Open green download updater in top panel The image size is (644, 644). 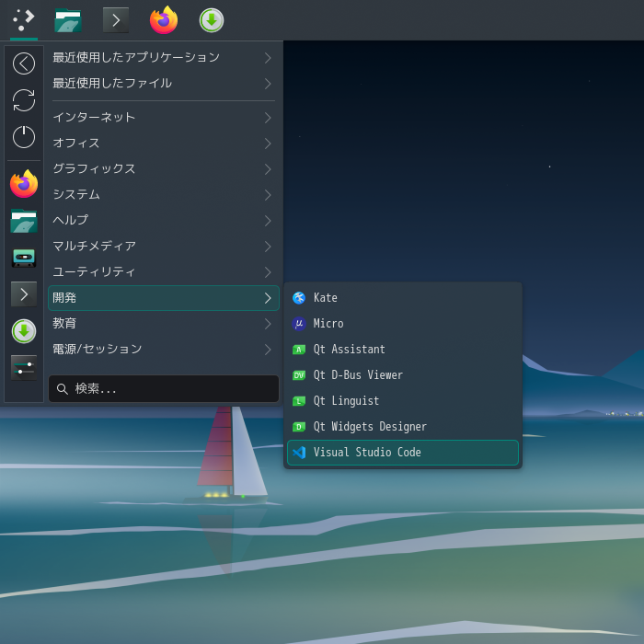[x=211, y=19]
